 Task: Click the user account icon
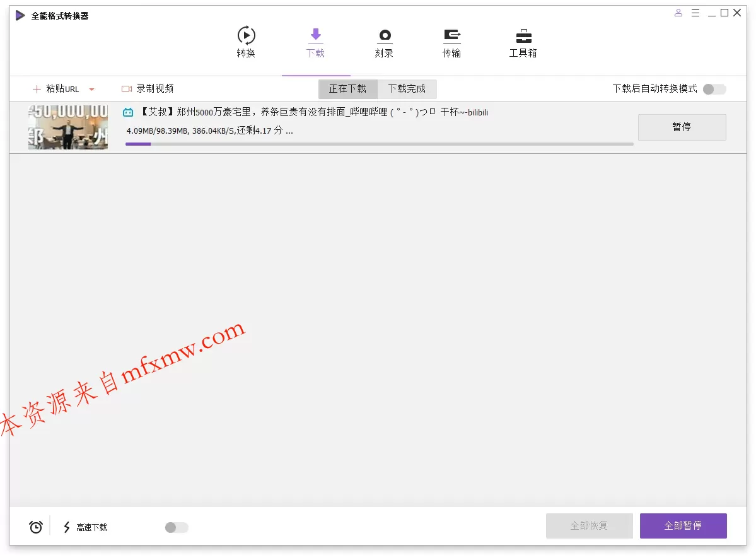pyautogui.click(x=678, y=13)
